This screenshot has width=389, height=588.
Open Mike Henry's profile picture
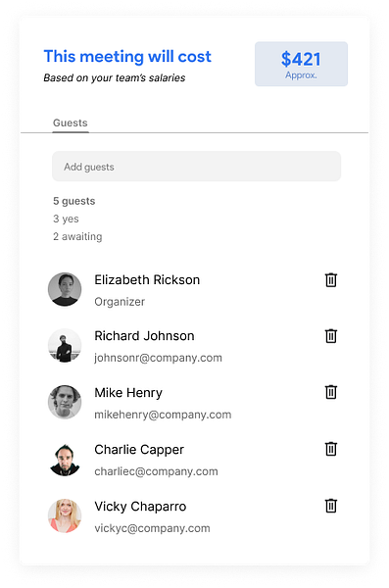point(65,402)
